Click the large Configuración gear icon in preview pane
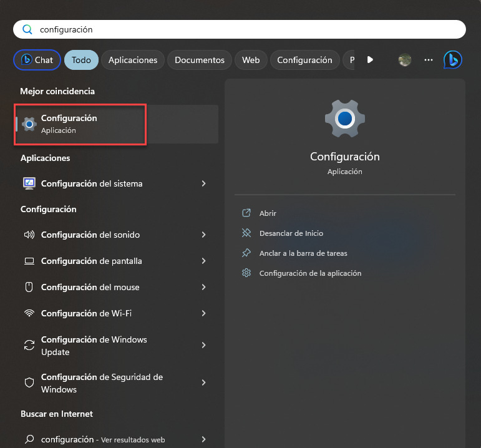Screen dimensions: 481x448 tap(345, 119)
